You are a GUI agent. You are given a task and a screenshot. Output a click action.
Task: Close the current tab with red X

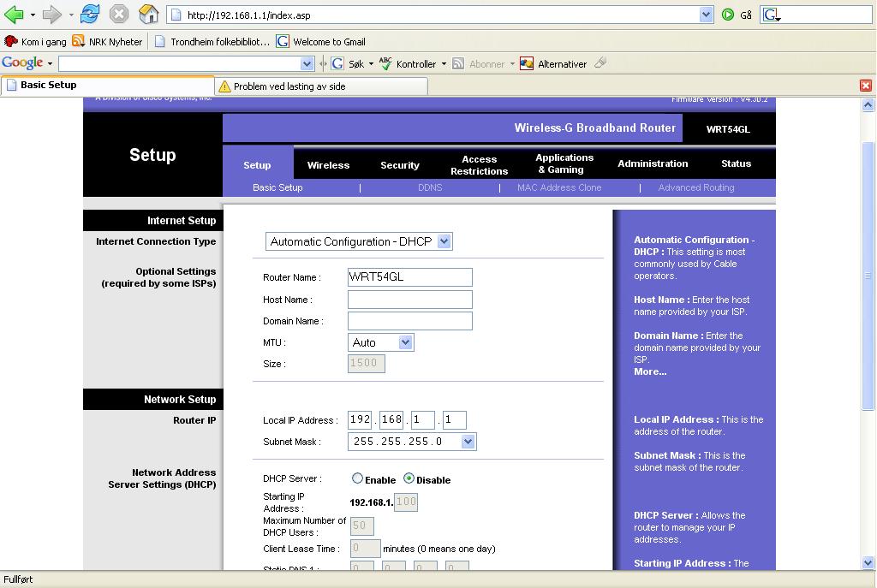click(x=865, y=86)
